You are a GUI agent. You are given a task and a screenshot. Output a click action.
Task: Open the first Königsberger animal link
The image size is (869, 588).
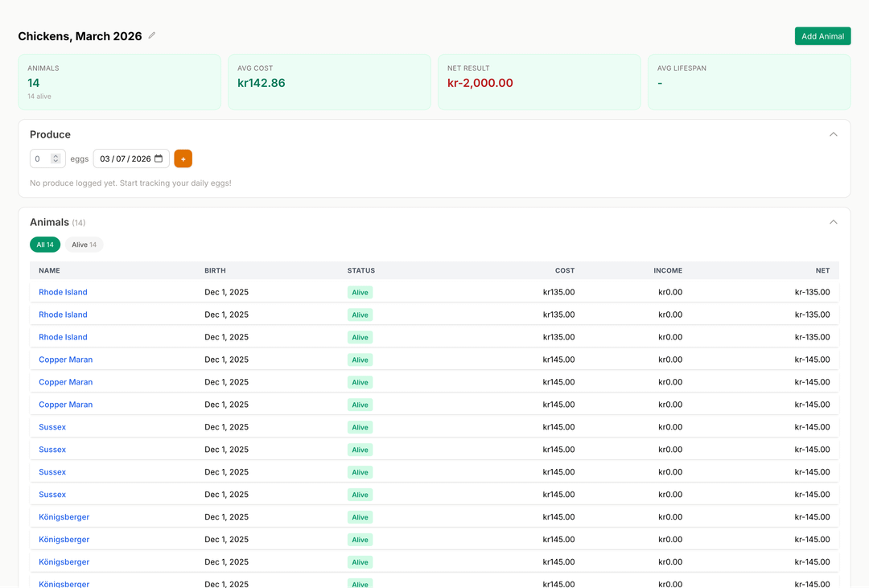[x=64, y=517]
